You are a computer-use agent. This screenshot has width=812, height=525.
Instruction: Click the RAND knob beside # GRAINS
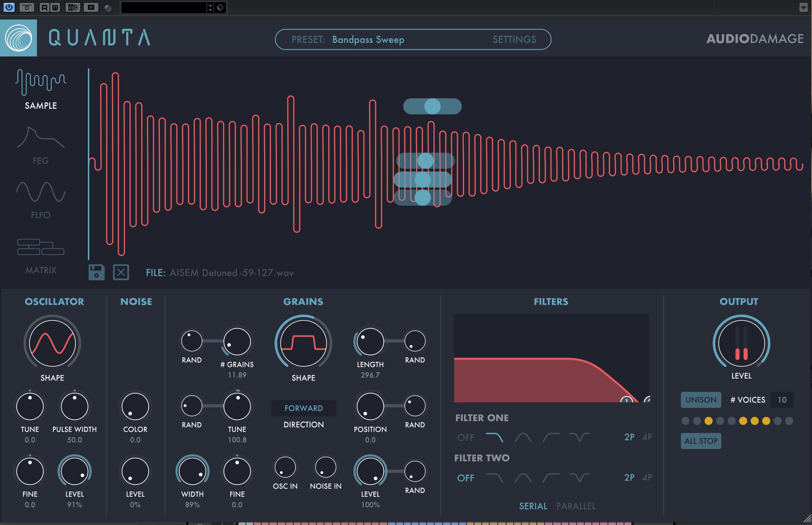(192, 341)
